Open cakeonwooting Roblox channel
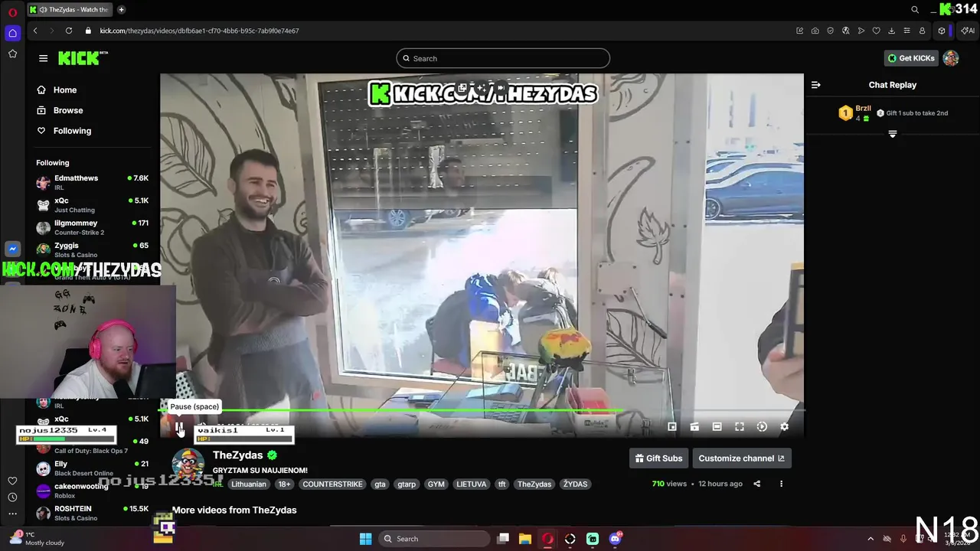This screenshot has height=551, width=980. click(x=92, y=491)
